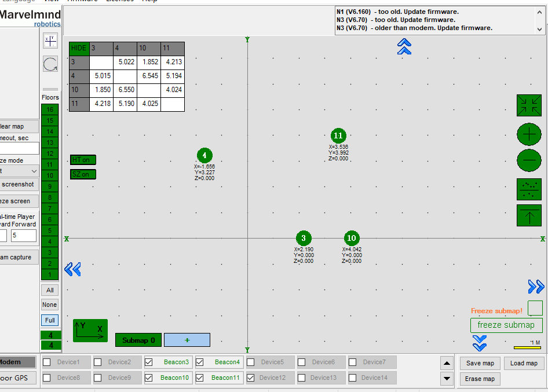Pan map up with double up chevron
This screenshot has height=392, width=548.
click(404, 47)
